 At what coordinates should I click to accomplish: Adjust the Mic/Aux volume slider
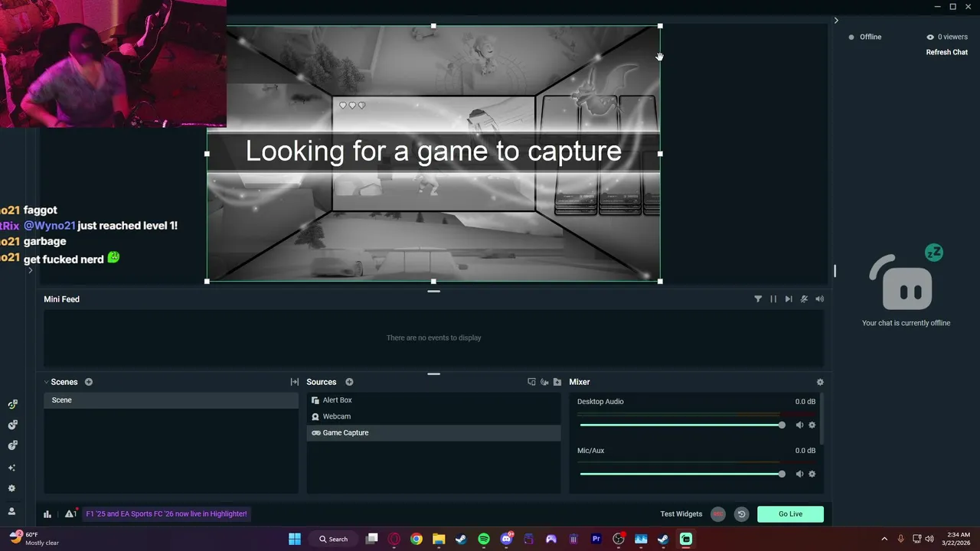tap(681, 474)
